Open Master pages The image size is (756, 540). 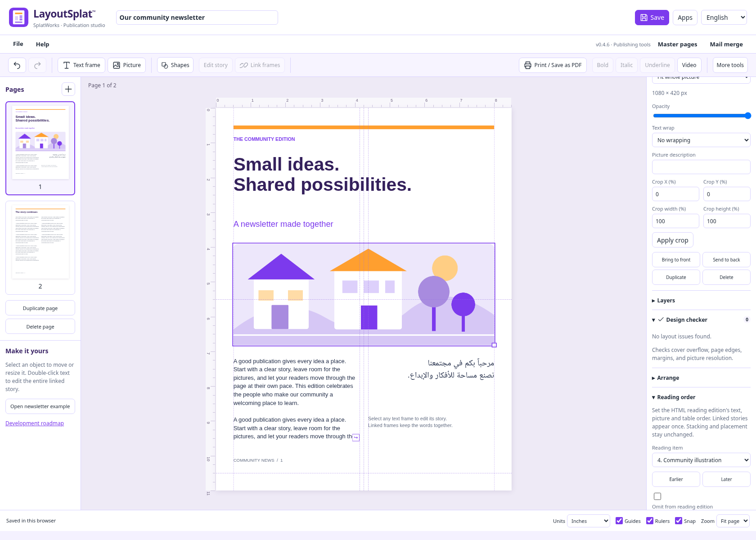[677, 44]
